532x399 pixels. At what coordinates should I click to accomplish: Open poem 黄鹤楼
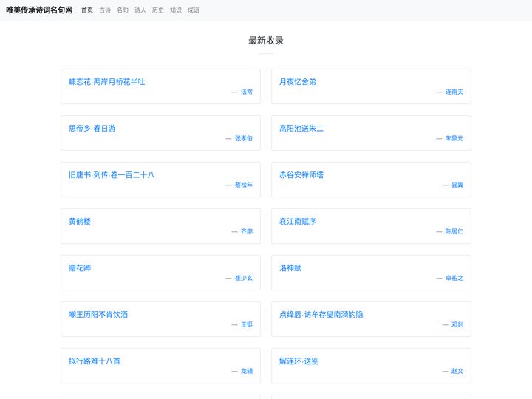point(80,221)
